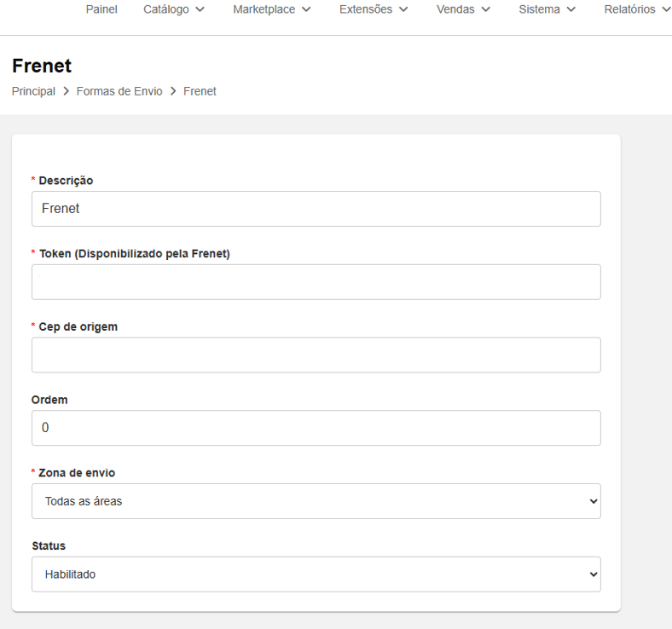Open the Painel menu item
Image resolution: width=672 pixels, height=629 pixels.
click(101, 9)
